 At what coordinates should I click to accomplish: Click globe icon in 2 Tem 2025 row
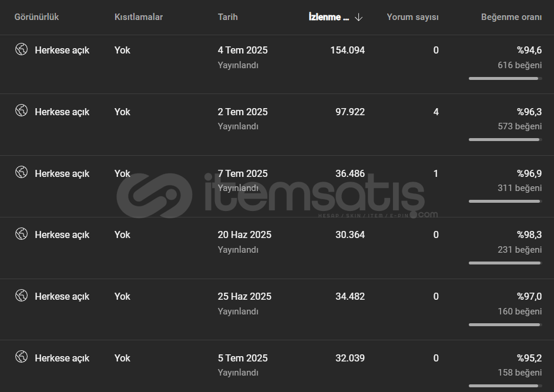point(22,110)
